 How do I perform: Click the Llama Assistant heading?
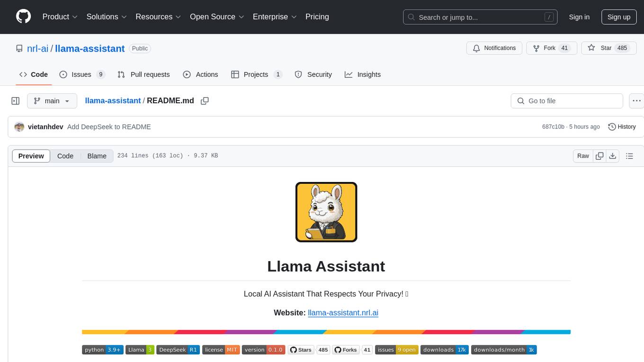[326, 266]
